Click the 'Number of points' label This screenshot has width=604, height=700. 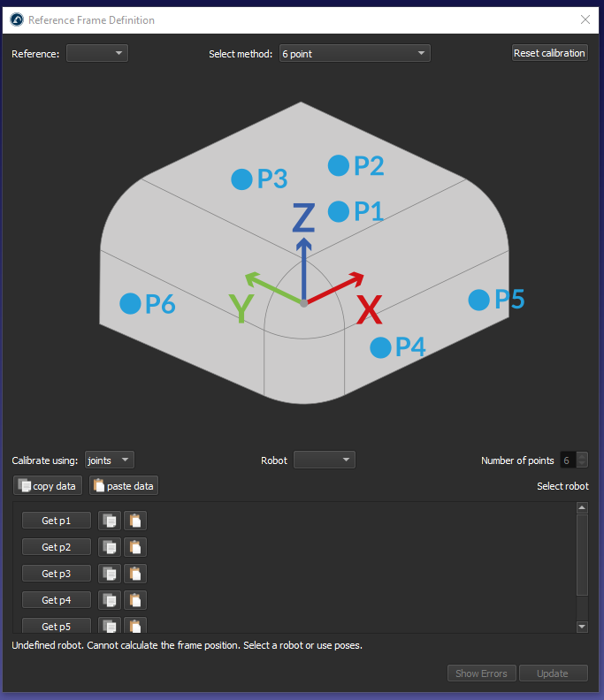coord(517,460)
